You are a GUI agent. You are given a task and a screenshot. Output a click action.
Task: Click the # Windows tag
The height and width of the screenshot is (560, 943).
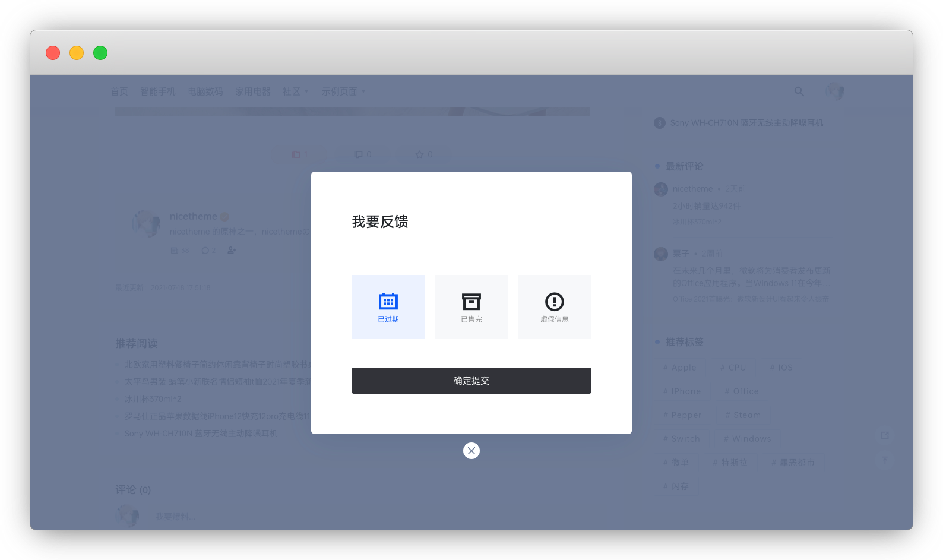[748, 439]
